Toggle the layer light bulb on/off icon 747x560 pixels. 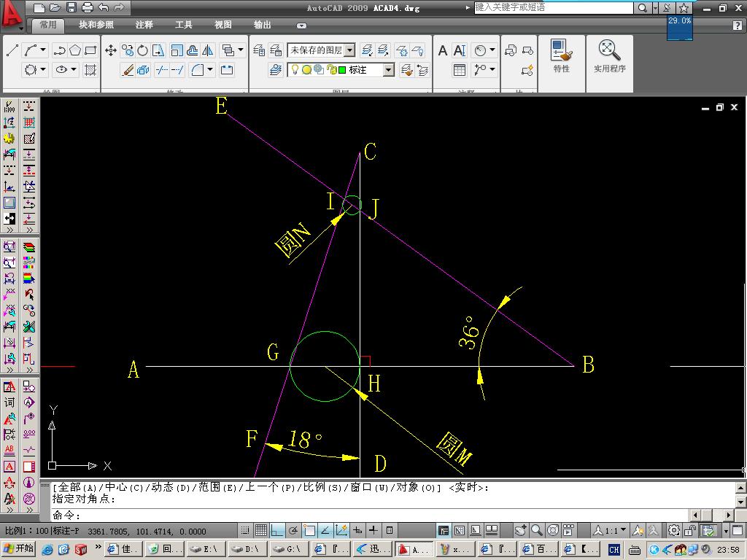(x=295, y=69)
